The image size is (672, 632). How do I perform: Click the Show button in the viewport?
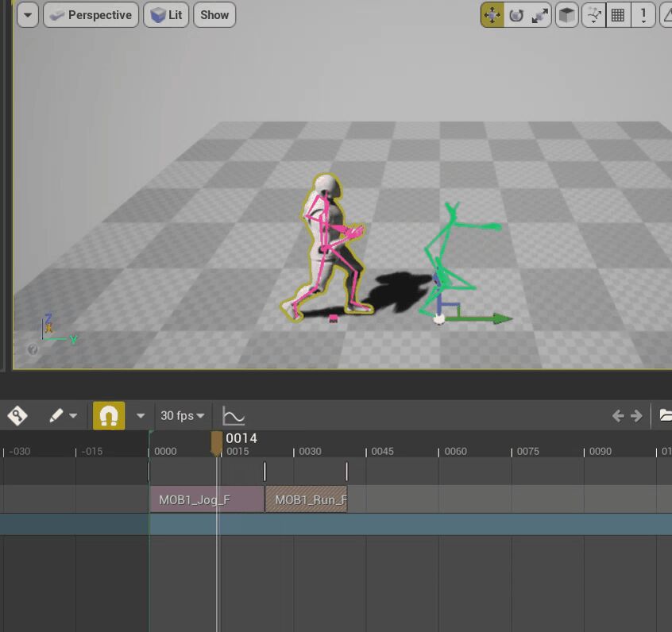pyautogui.click(x=214, y=14)
